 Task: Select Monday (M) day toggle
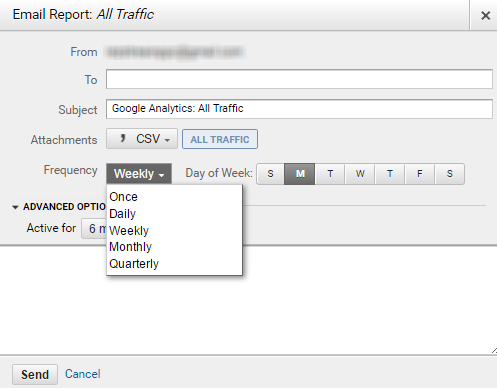300,174
